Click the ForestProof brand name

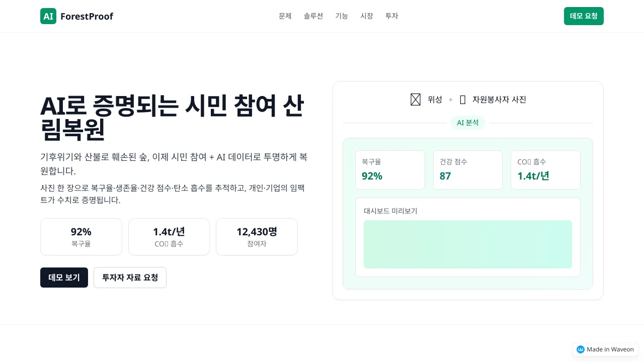87,16
